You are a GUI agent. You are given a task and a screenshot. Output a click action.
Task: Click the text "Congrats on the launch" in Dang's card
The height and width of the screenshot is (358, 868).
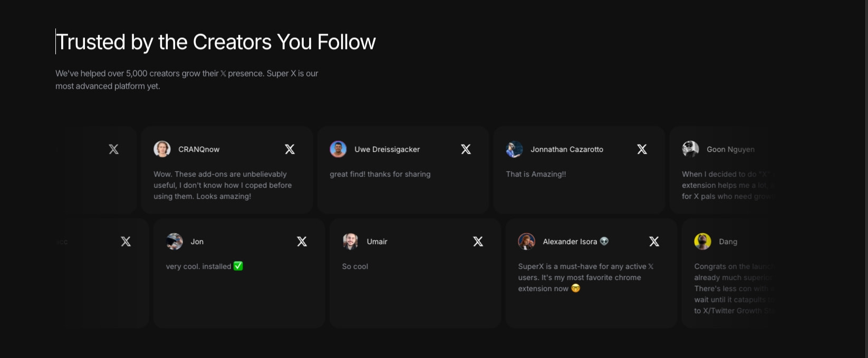[734, 267]
